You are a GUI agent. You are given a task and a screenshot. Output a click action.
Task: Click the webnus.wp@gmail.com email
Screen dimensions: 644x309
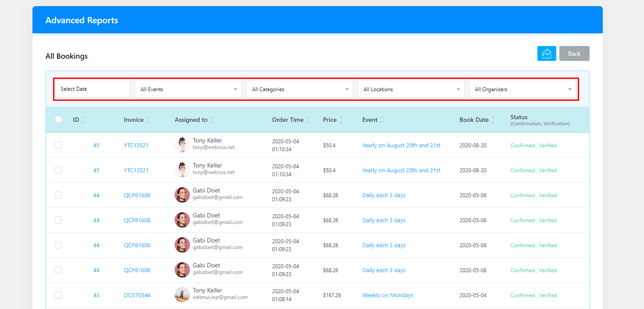tap(220, 298)
